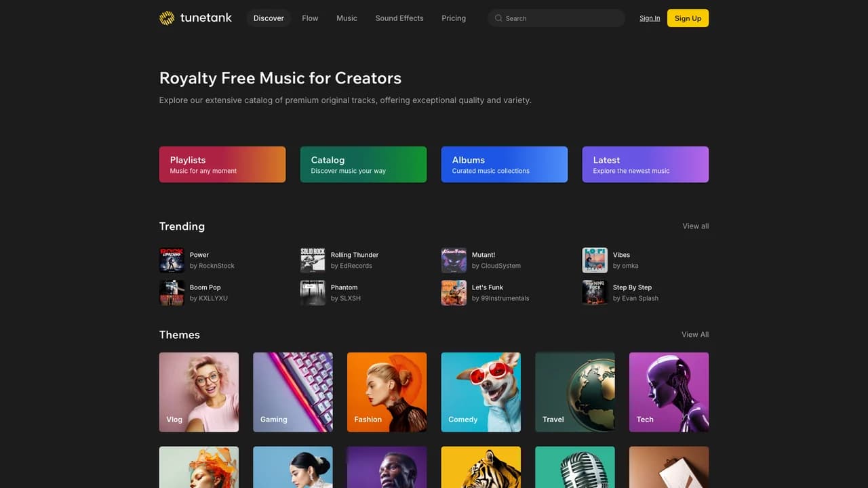This screenshot has width=868, height=488.
Task: Open the Comedy theme tile
Action: pyautogui.click(x=481, y=392)
